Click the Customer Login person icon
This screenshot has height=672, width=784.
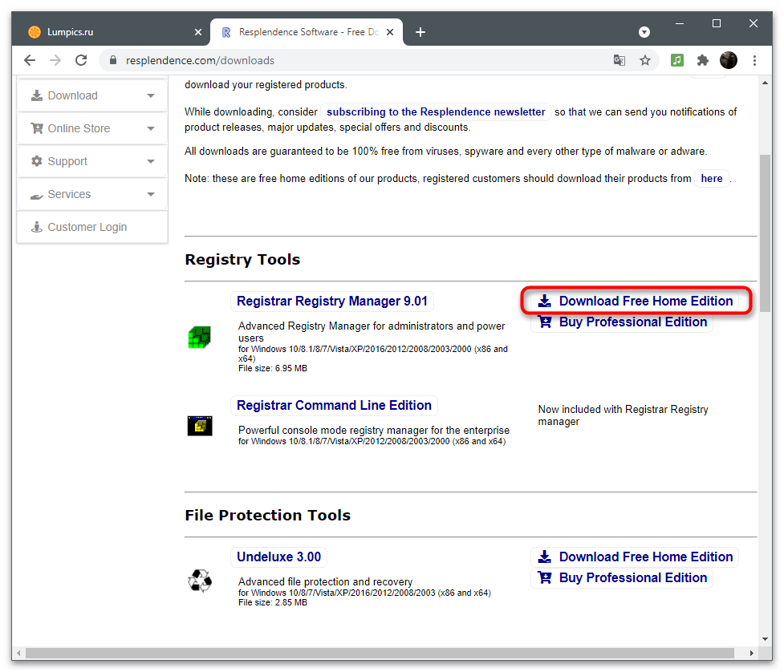point(36,227)
